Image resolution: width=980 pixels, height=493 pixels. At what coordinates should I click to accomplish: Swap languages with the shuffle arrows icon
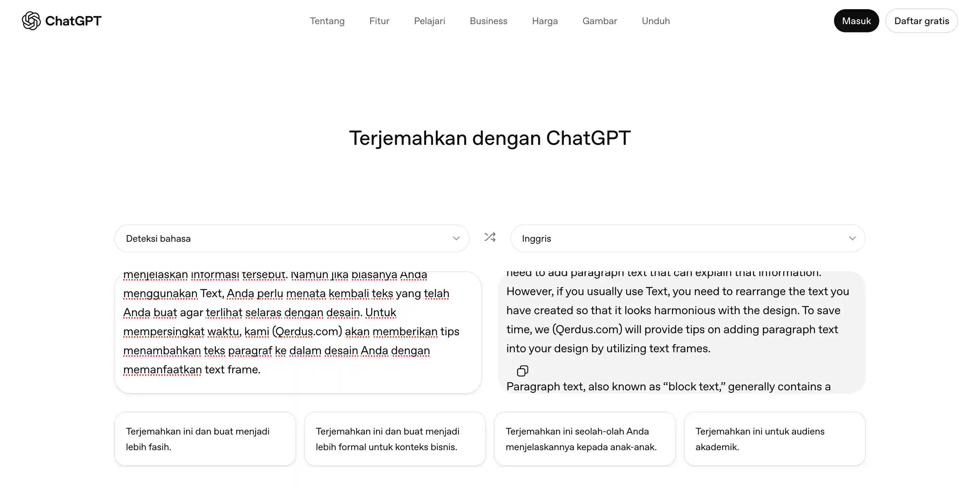tap(490, 237)
